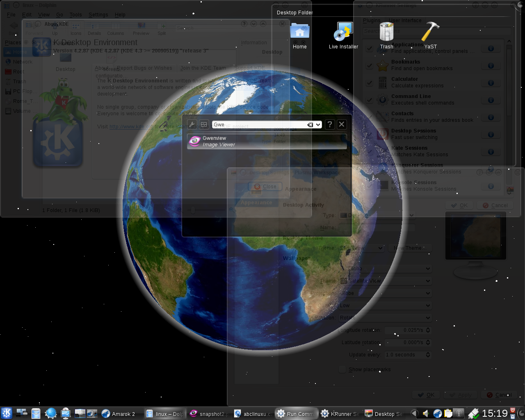This screenshot has width=525, height=420.
Task: Click the computer icon in the panel
Action: tap(66, 413)
